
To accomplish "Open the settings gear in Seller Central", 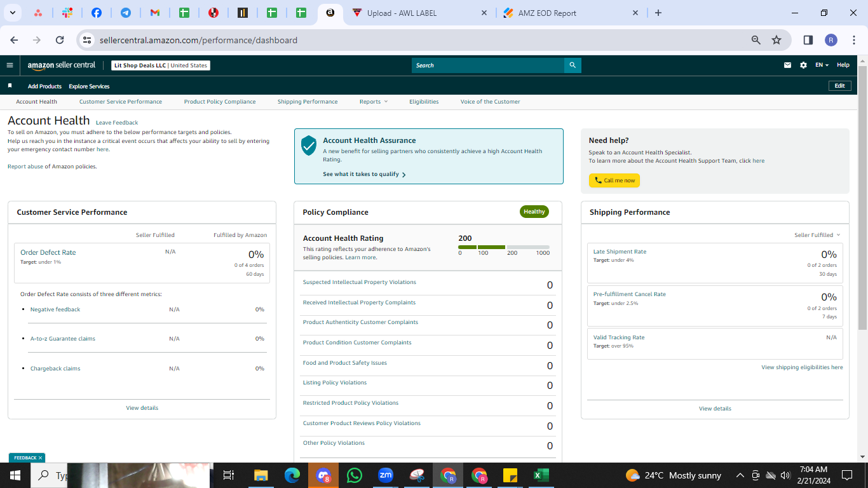I will point(803,65).
